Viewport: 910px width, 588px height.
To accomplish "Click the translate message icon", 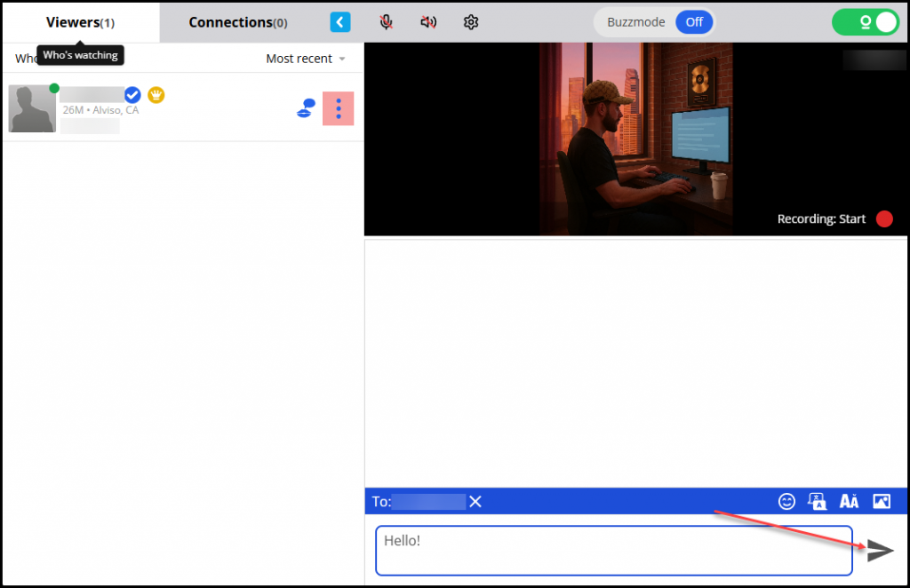I will tap(818, 501).
